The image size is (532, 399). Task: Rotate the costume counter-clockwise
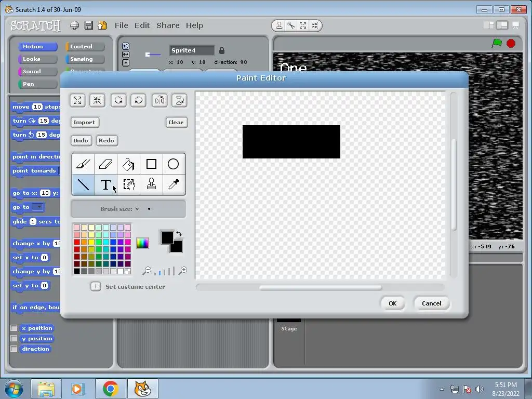[118, 100]
